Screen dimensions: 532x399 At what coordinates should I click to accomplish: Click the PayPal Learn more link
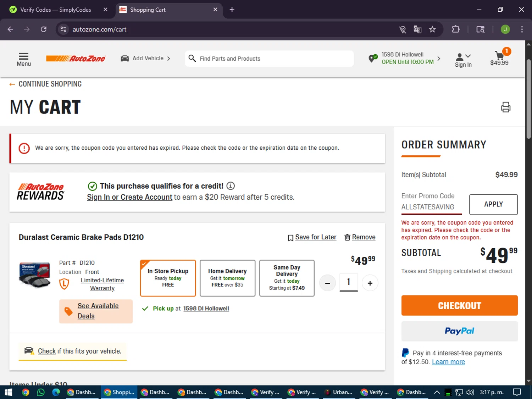click(448, 362)
